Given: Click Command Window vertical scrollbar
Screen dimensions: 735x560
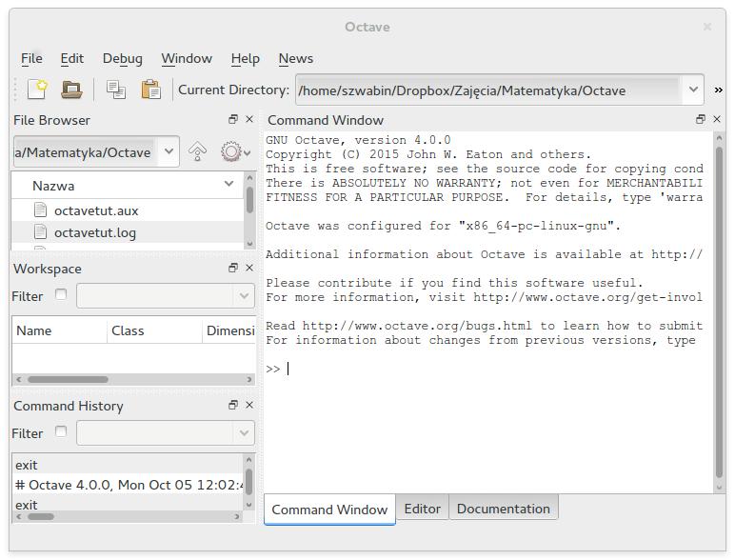Looking at the screenshot, I should [719, 312].
